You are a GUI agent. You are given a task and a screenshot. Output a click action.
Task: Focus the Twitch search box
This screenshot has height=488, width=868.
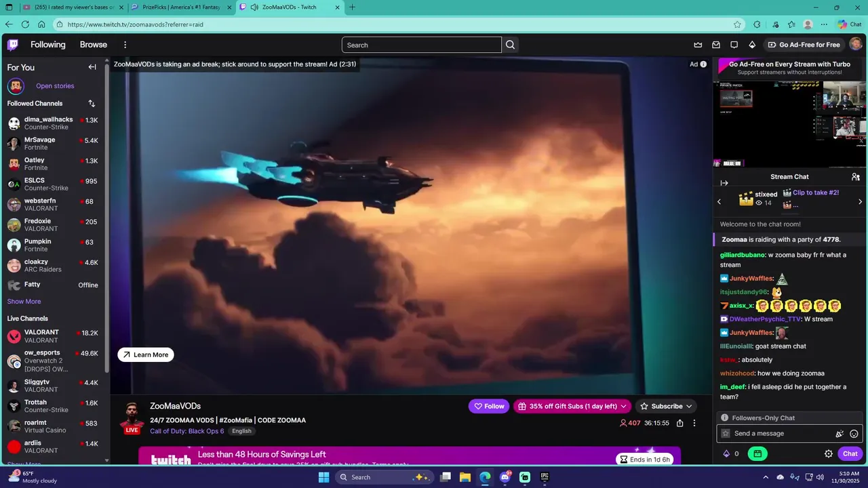[421, 45]
